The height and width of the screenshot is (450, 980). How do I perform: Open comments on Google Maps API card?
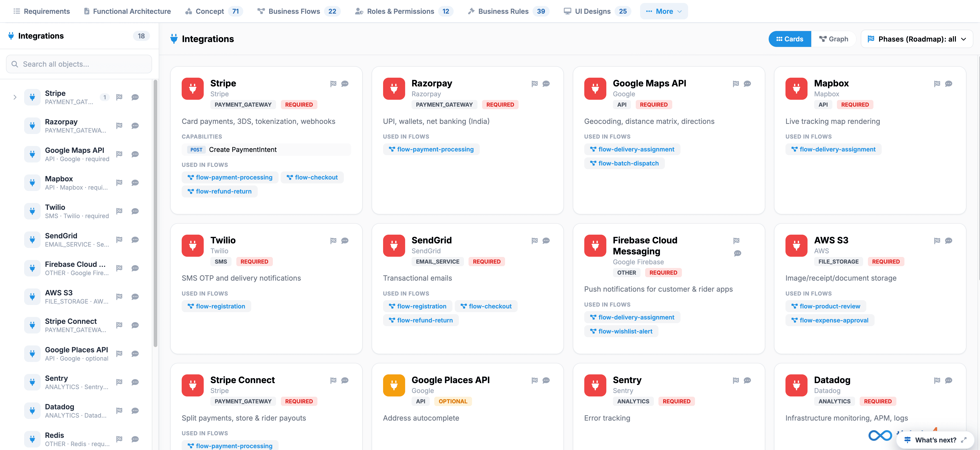tap(747, 84)
